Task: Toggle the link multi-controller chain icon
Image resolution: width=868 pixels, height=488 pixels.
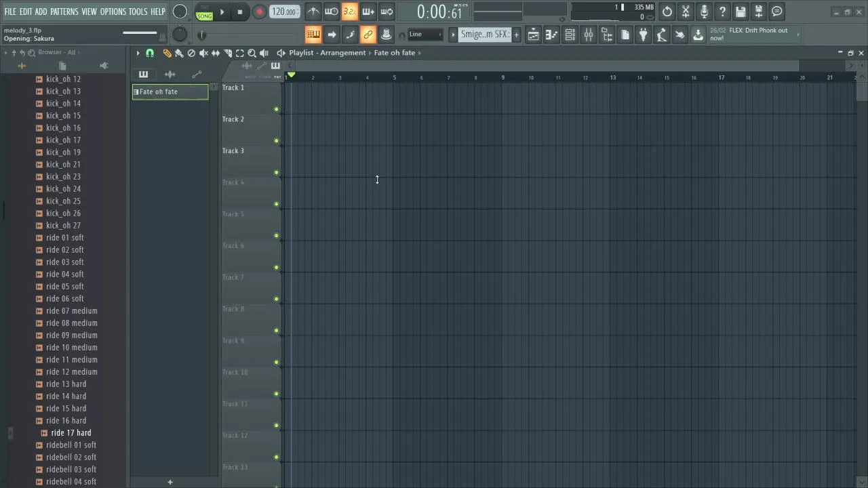Action: point(368,35)
